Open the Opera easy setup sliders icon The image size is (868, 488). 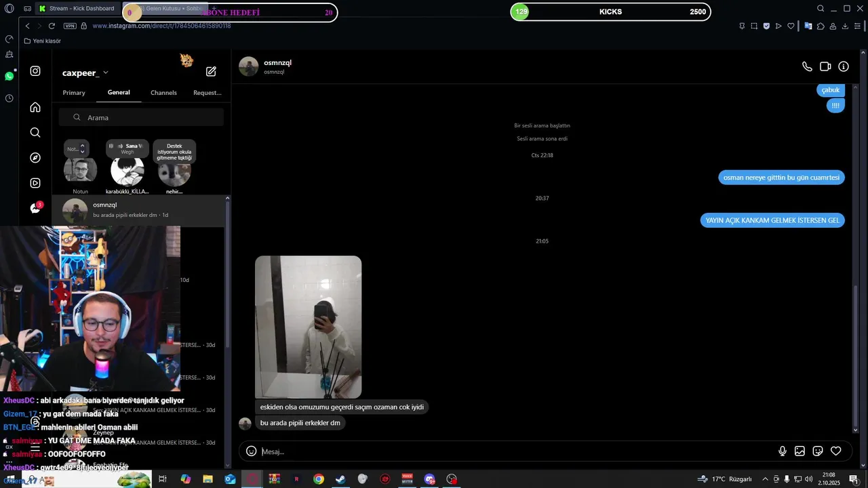857,26
